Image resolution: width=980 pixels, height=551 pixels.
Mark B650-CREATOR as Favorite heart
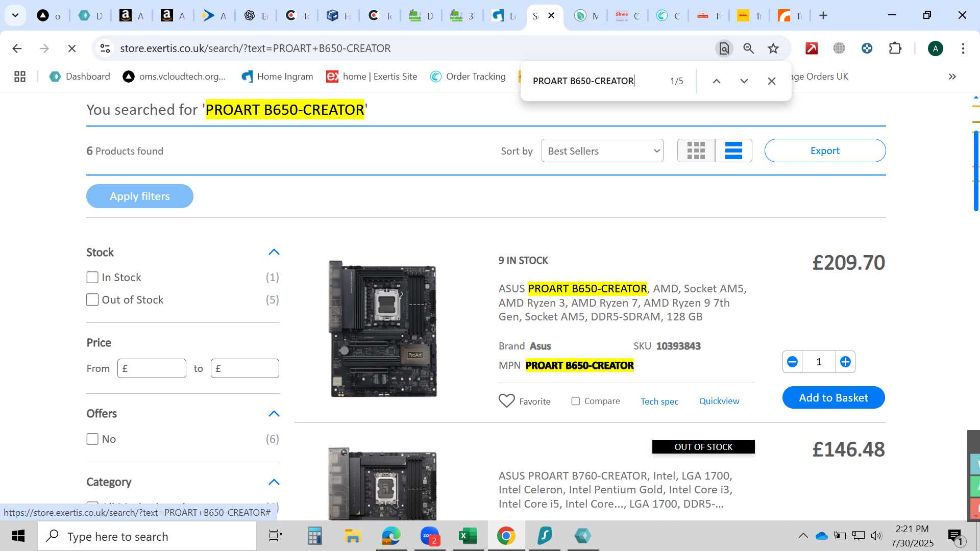click(x=507, y=401)
